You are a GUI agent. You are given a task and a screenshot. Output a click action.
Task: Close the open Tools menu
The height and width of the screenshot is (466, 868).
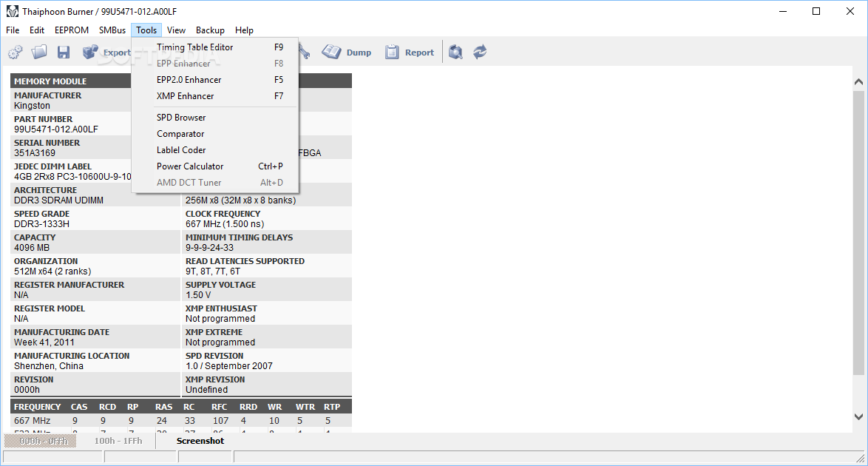click(146, 30)
